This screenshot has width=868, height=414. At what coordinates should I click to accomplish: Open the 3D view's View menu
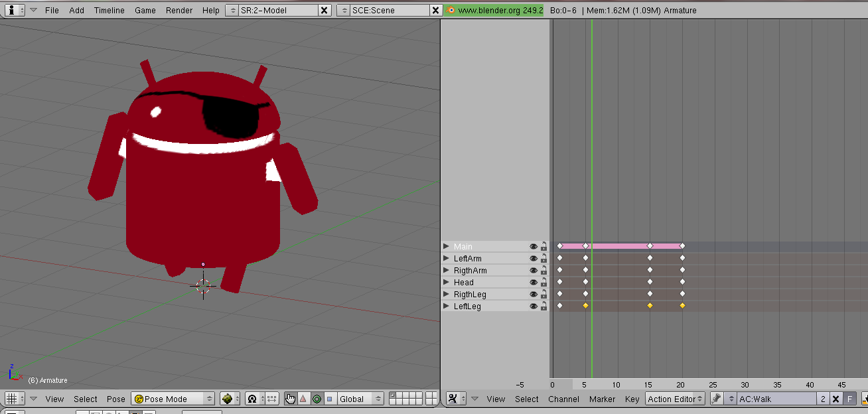54,399
